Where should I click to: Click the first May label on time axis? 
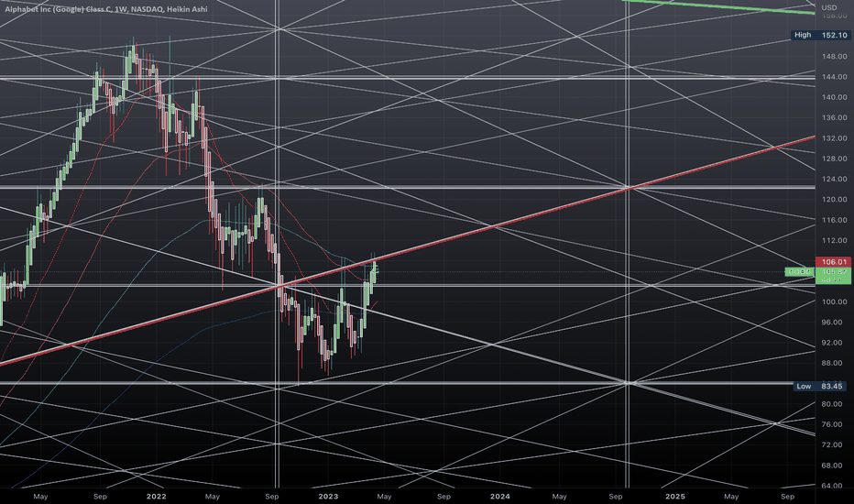pos(40,497)
